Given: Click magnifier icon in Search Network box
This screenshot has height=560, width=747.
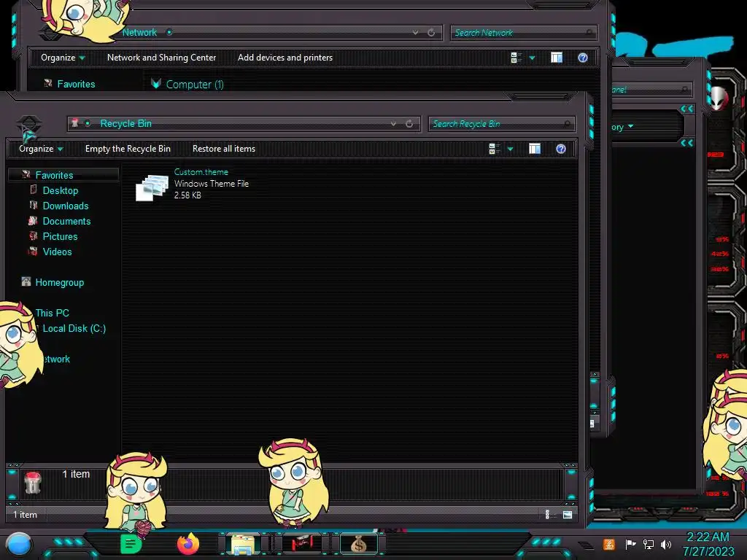Looking at the screenshot, I should (x=589, y=32).
